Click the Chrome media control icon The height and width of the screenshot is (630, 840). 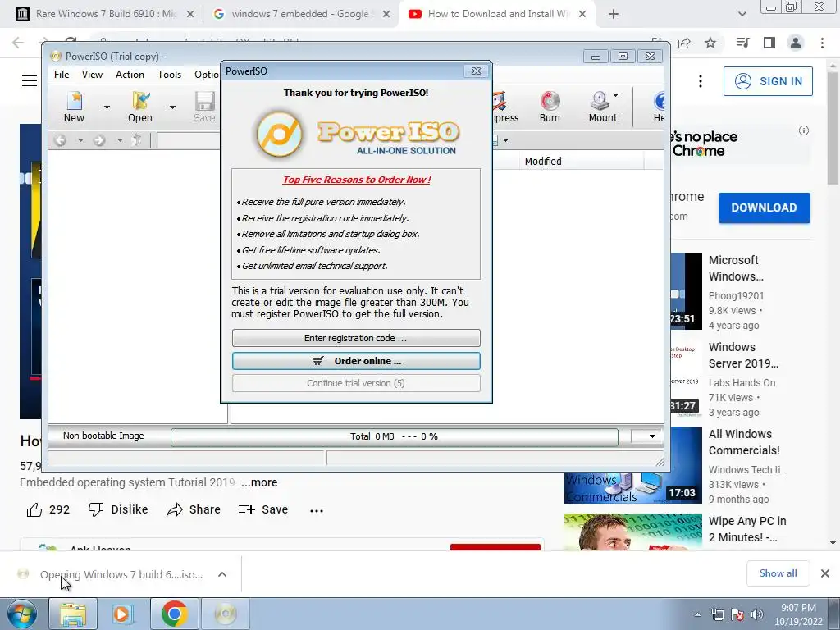pyautogui.click(x=742, y=43)
